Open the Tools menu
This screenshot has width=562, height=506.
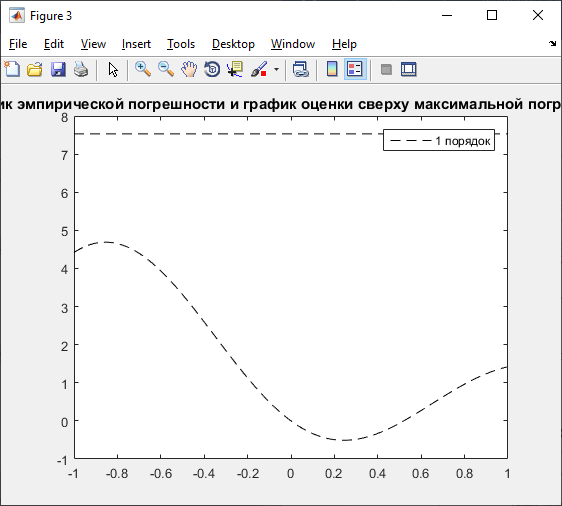click(x=181, y=44)
